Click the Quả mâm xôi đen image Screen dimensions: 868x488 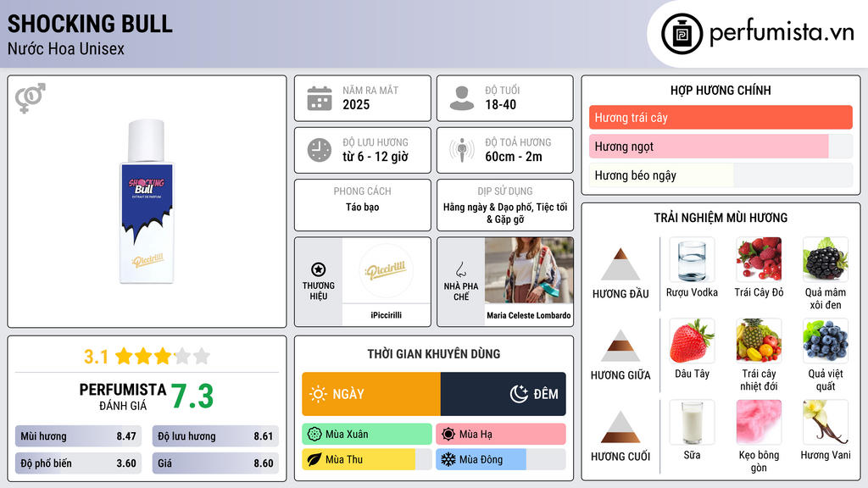tap(826, 260)
